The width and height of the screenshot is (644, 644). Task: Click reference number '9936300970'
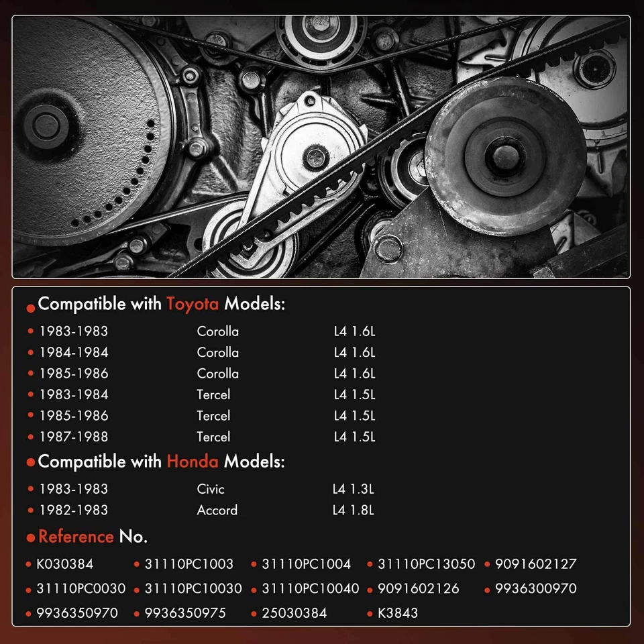(535, 588)
